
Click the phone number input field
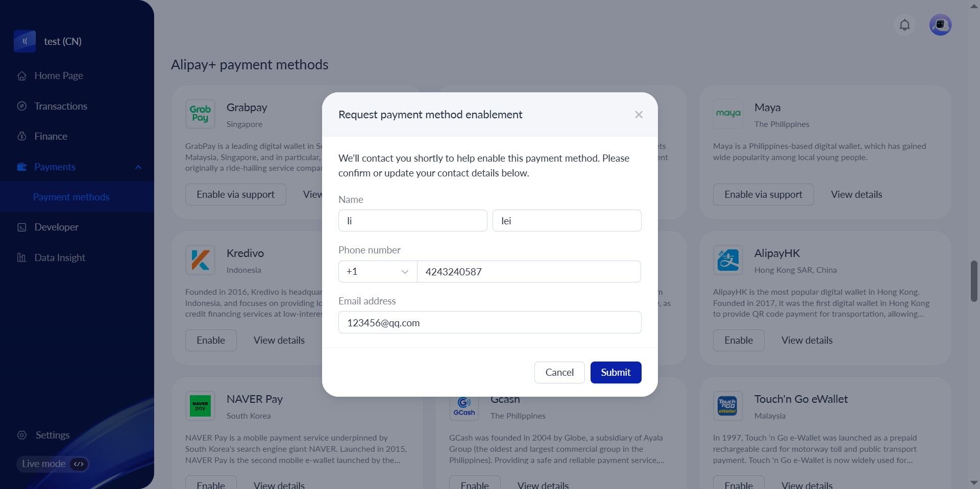pos(529,272)
